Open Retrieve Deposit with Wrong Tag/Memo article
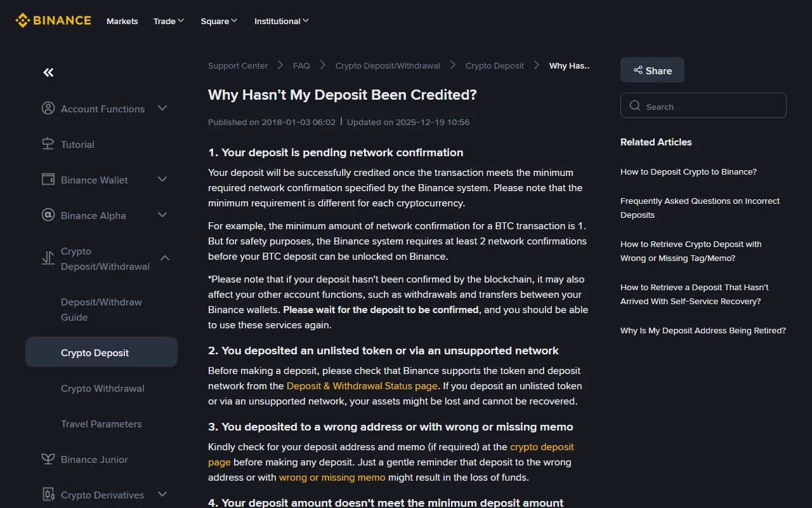This screenshot has height=508, width=812. tap(691, 251)
